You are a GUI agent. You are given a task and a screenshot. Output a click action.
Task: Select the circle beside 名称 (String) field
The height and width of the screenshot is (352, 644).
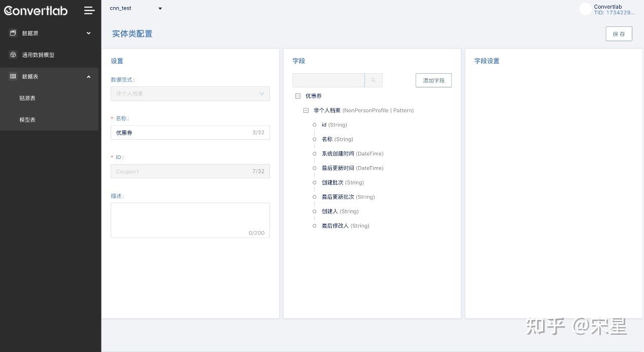(x=315, y=139)
